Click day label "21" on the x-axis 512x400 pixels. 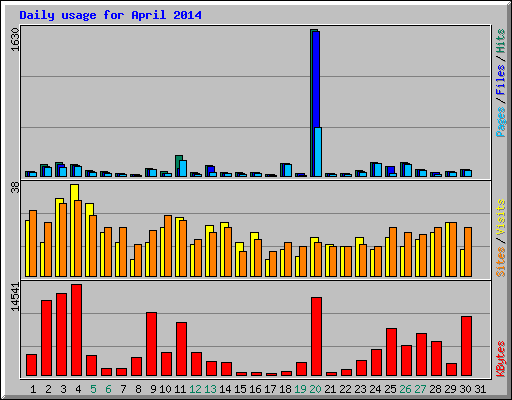point(330,389)
